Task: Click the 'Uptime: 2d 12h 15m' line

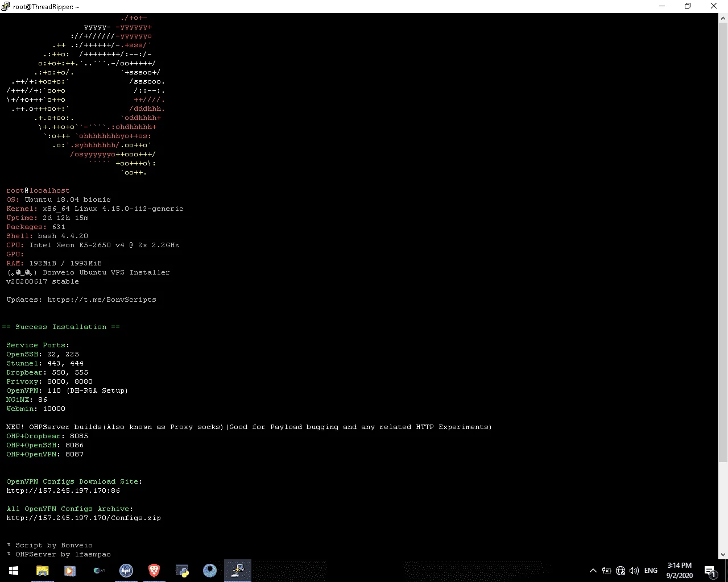Action: coord(47,218)
